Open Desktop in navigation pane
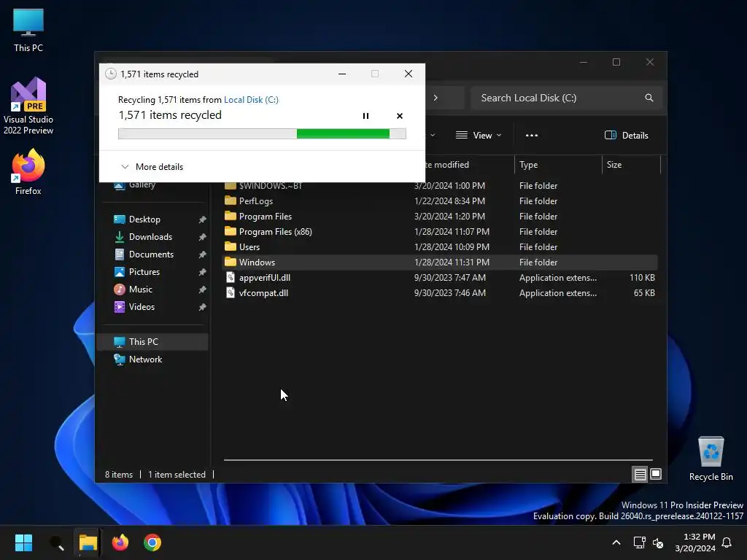 pyautogui.click(x=144, y=219)
